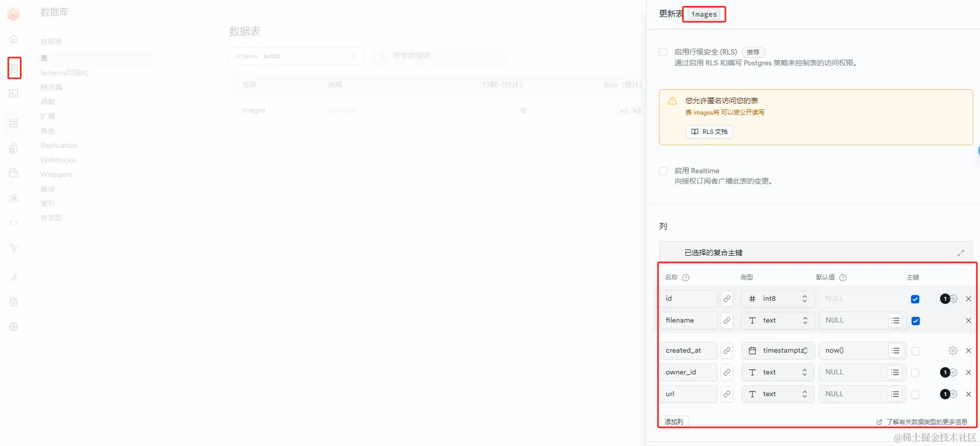980x446 pixels.
Task: Select Replication in database menu
Action: coord(59,145)
